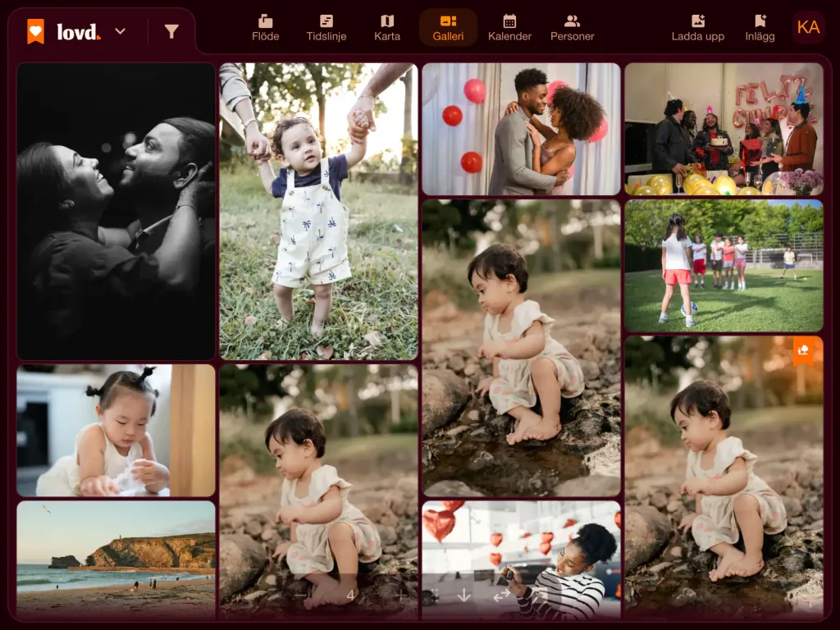Click Ladda upp to upload photos
This screenshot has width=840, height=630.
(697, 28)
